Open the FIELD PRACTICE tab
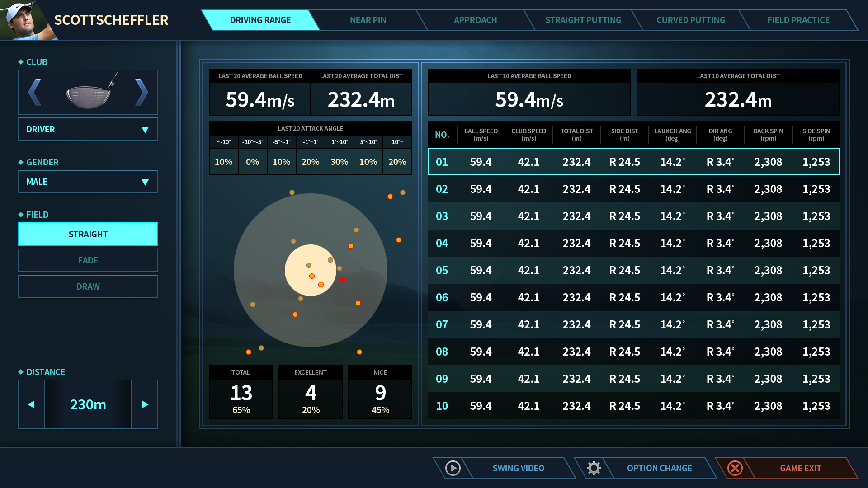 click(798, 20)
